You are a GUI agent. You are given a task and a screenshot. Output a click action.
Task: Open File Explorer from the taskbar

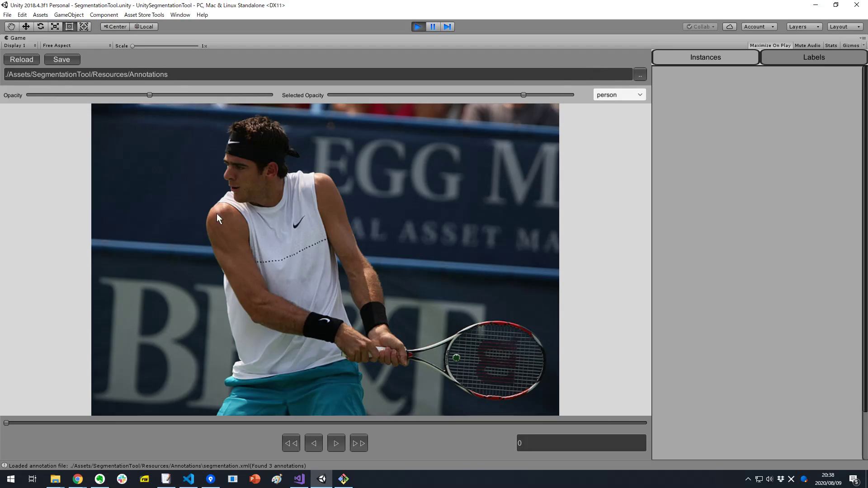[55, 479]
